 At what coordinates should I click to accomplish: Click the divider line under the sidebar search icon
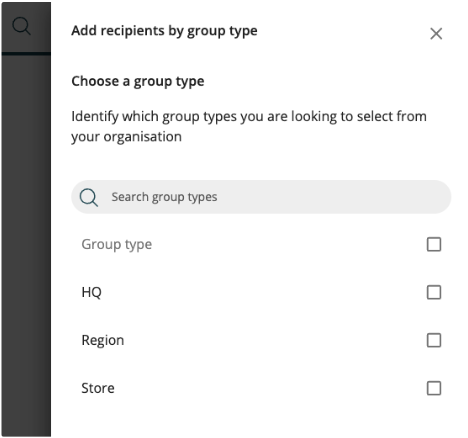(26, 53)
